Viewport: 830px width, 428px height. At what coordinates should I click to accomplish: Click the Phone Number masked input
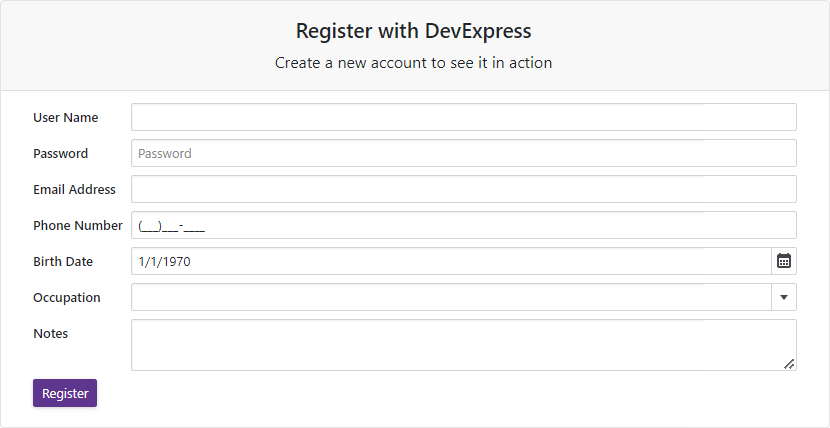pos(463,225)
